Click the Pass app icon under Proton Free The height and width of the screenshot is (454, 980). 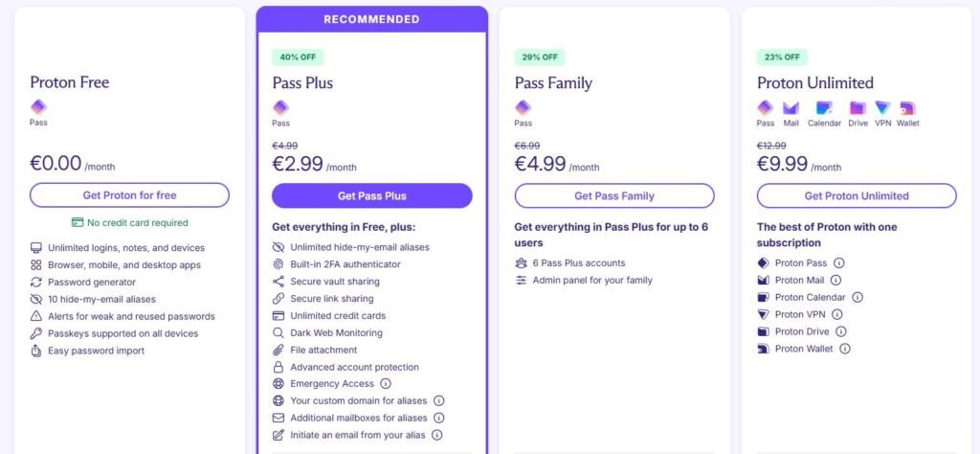click(x=38, y=107)
